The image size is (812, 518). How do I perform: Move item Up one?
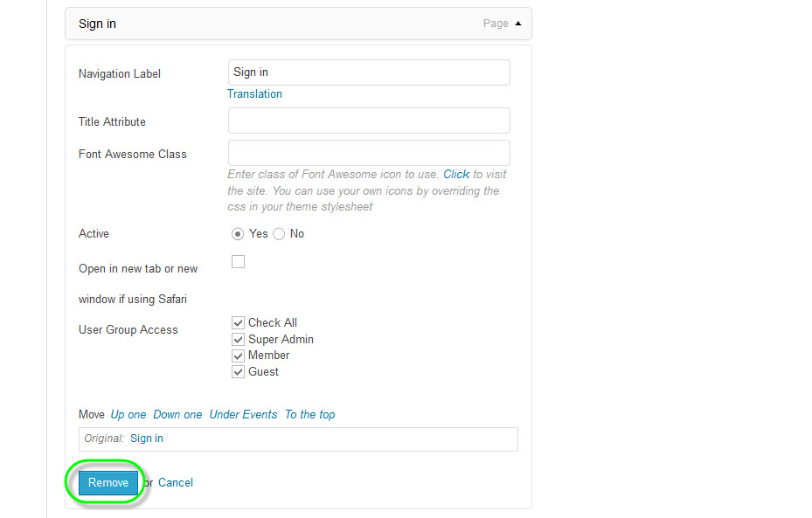click(x=128, y=415)
